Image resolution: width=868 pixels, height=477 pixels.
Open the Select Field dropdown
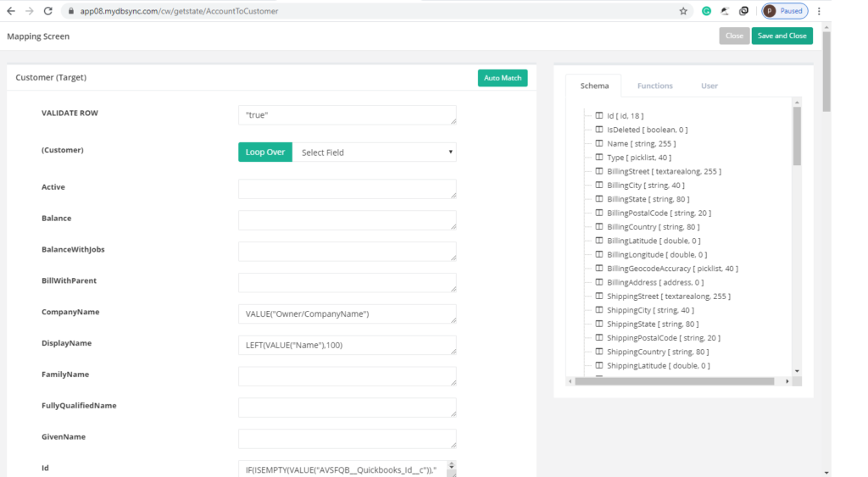(x=375, y=153)
